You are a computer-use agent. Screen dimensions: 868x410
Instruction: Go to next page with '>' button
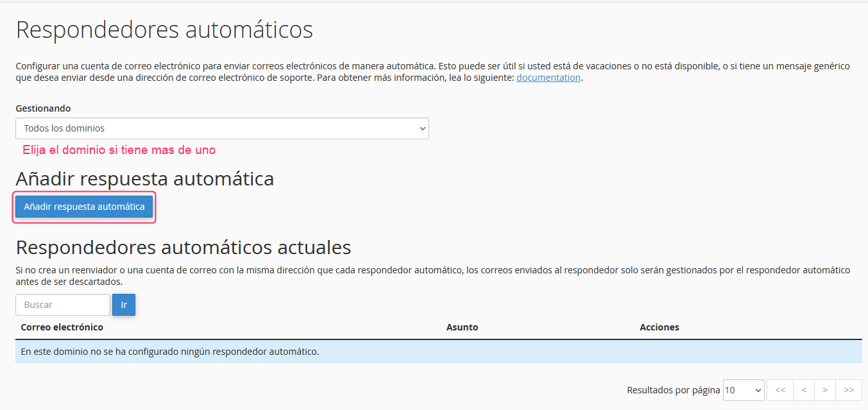pyautogui.click(x=825, y=389)
